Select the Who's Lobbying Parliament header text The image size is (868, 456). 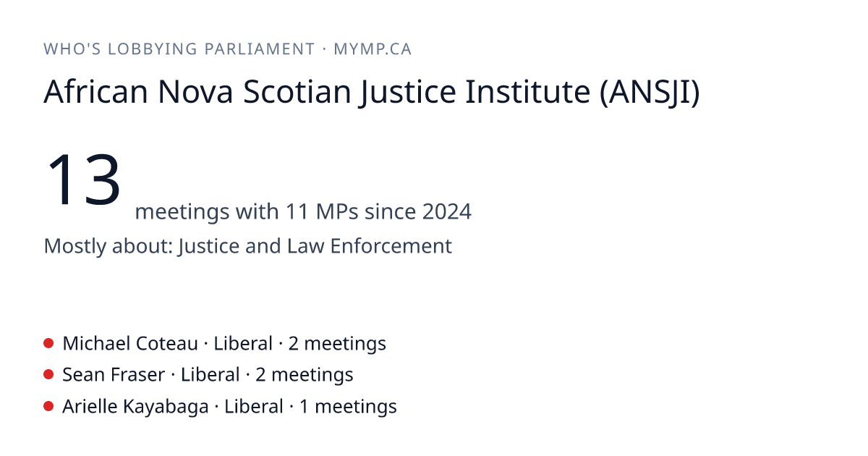pyautogui.click(x=179, y=49)
